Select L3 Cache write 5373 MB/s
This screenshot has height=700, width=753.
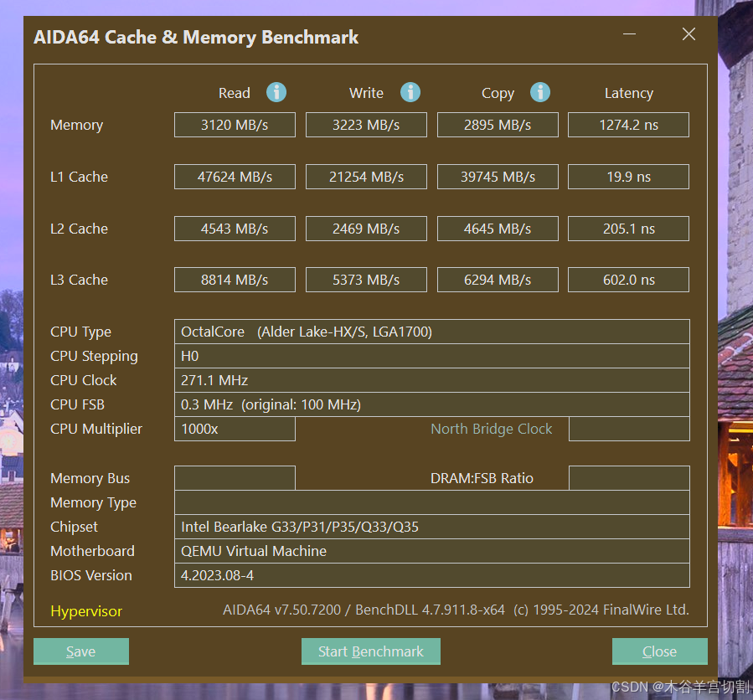366,280
